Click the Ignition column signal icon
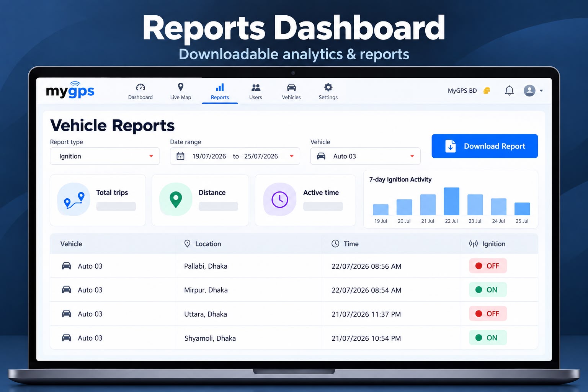 (474, 244)
